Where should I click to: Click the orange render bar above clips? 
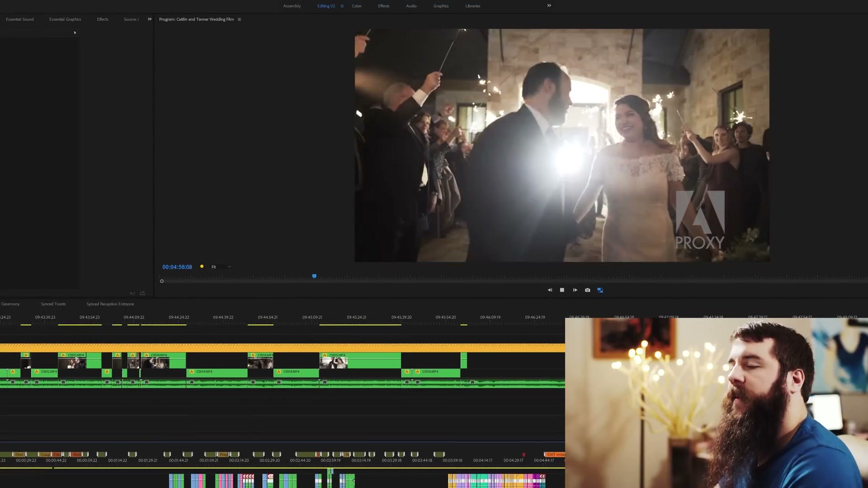(x=283, y=348)
